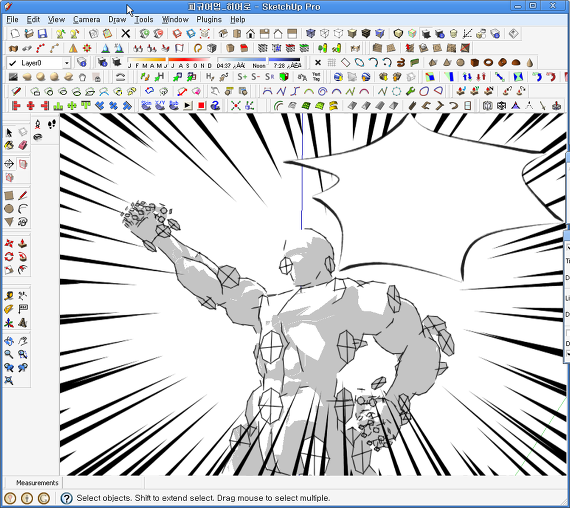The height and width of the screenshot is (508, 570).
Task: Click the S- toolbar button
Action: point(256,77)
